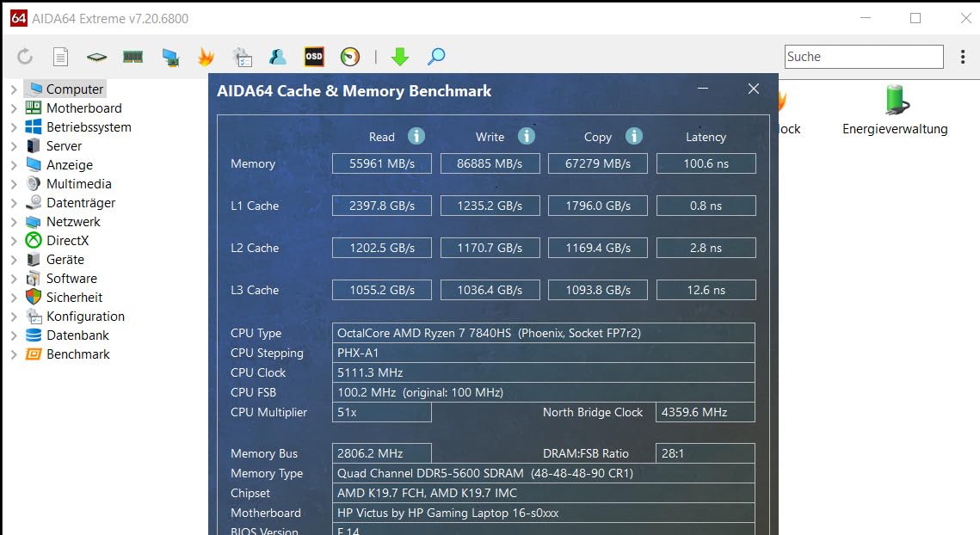Expand the Multimedia tree node
This screenshot has width=980, height=535.
(x=14, y=184)
